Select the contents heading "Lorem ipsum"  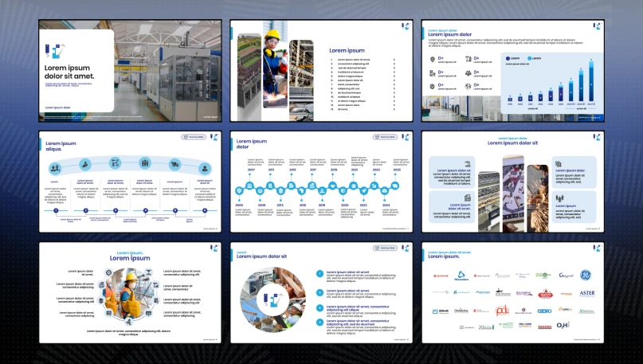click(x=347, y=50)
